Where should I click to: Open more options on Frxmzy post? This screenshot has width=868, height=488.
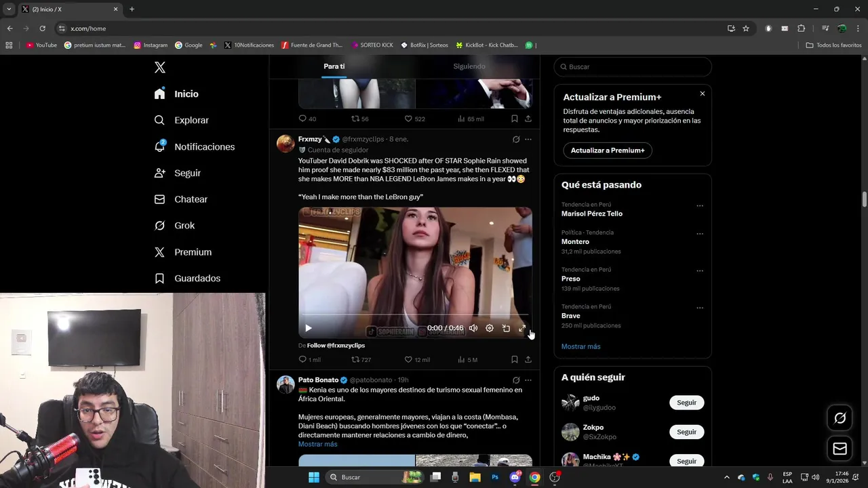point(528,140)
